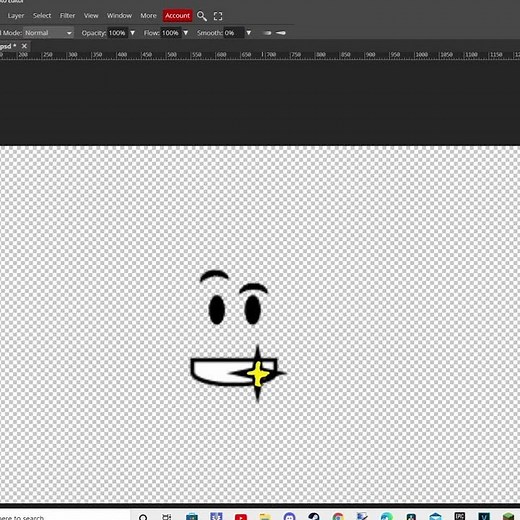Click the Opacity 100% value field
Screen dimensions: 520x520
(x=117, y=33)
